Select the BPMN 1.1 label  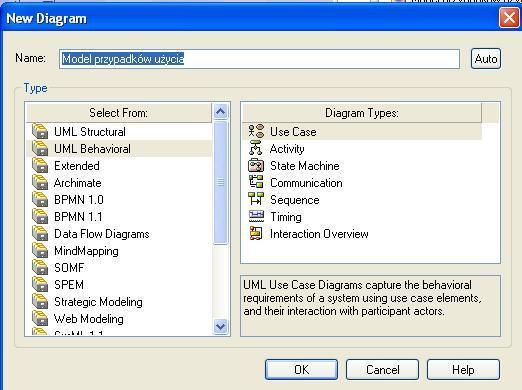pos(78,217)
